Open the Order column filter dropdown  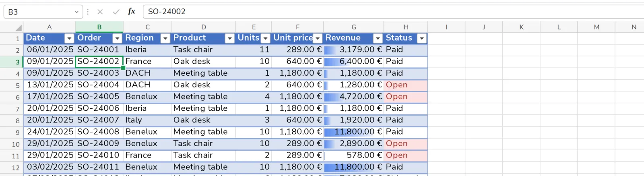(117, 38)
